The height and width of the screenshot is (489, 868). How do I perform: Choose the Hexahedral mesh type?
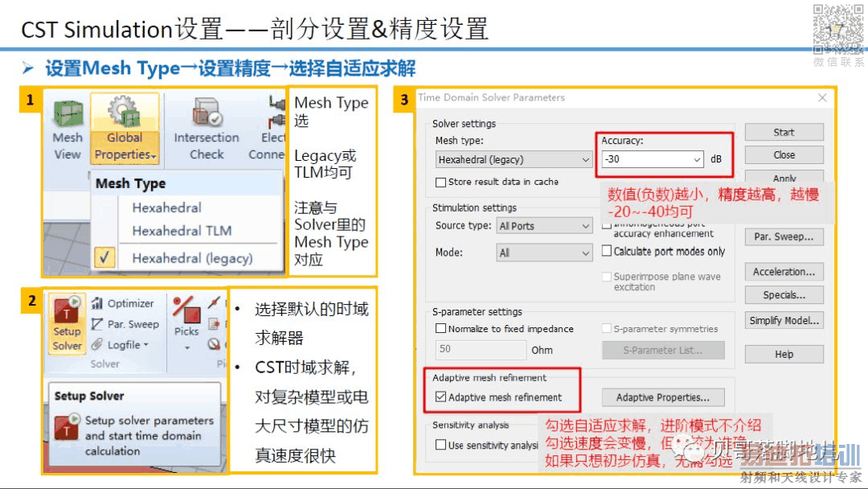click(166, 208)
